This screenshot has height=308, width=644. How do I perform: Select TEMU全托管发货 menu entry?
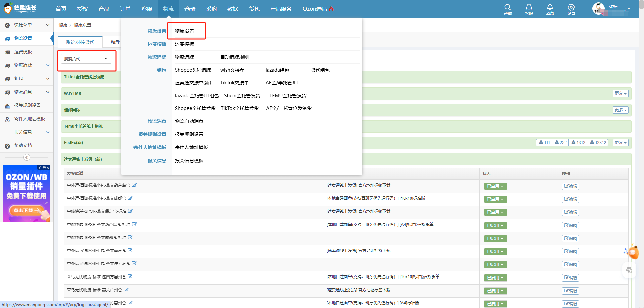pyautogui.click(x=288, y=96)
